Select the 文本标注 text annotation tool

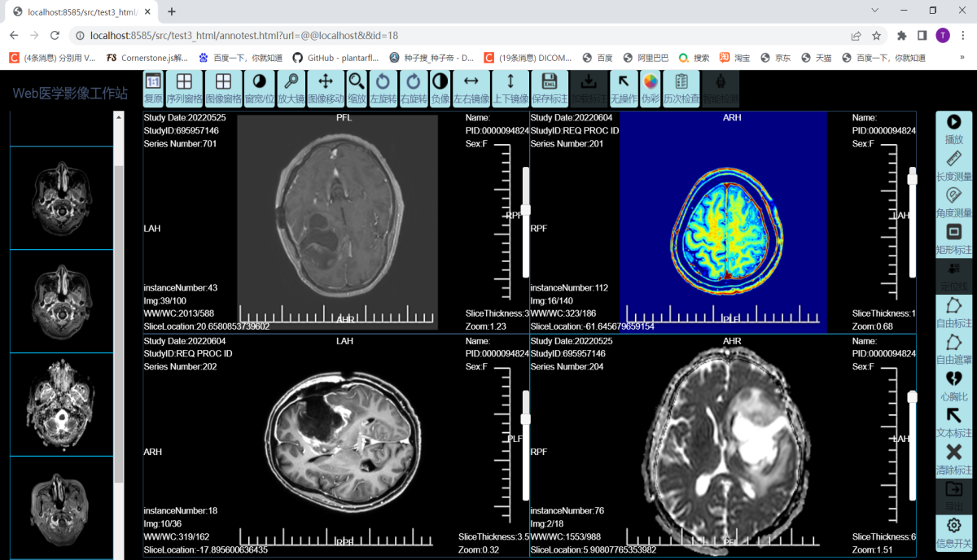pos(954,423)
